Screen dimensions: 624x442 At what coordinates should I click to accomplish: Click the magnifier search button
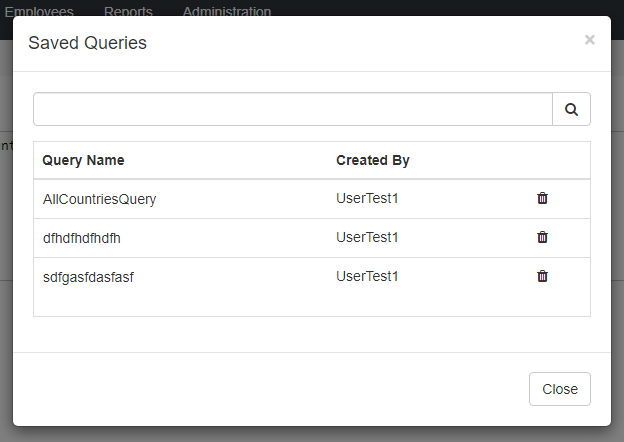(571, 110)
